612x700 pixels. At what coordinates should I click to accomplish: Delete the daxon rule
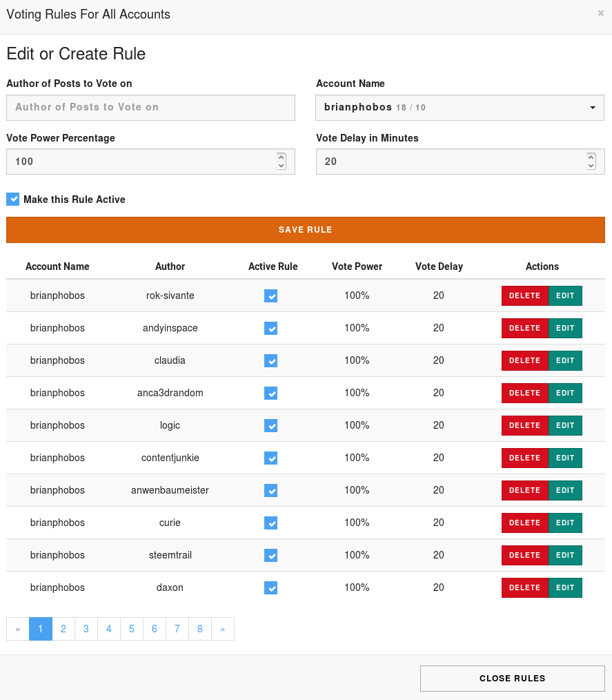pos(524,587)
